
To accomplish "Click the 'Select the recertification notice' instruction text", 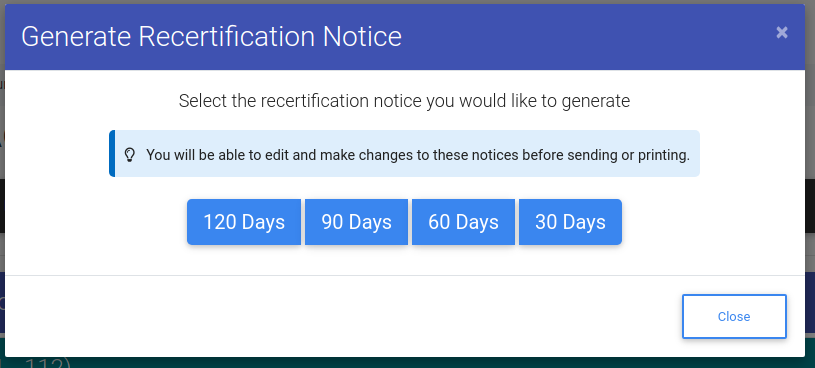I will [x=404, y=100].
